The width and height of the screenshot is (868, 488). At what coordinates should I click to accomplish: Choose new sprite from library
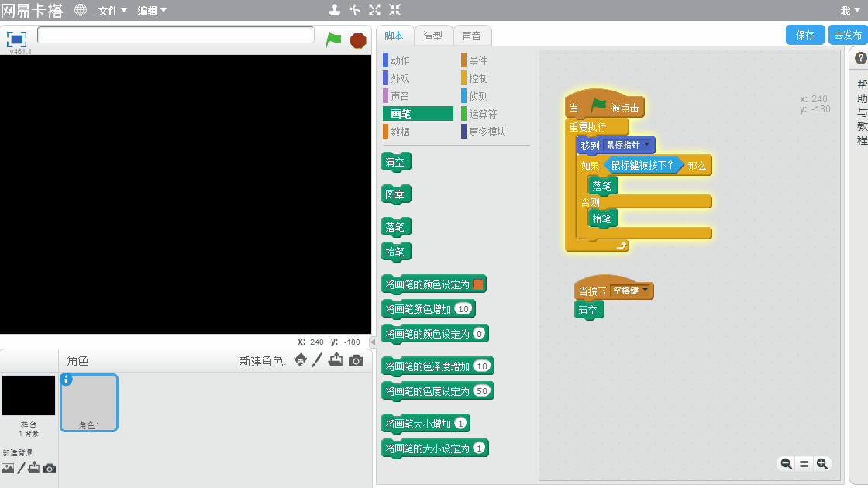click(301, 360)
